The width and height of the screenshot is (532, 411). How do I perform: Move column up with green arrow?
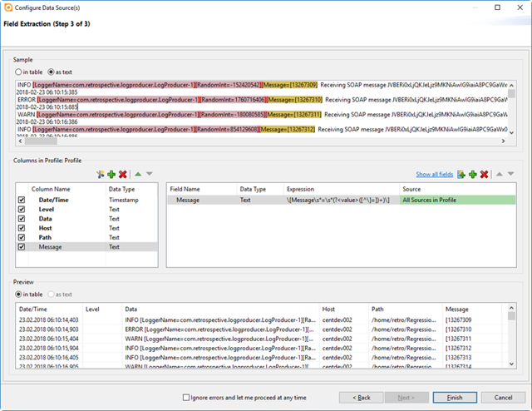point(138,174)
